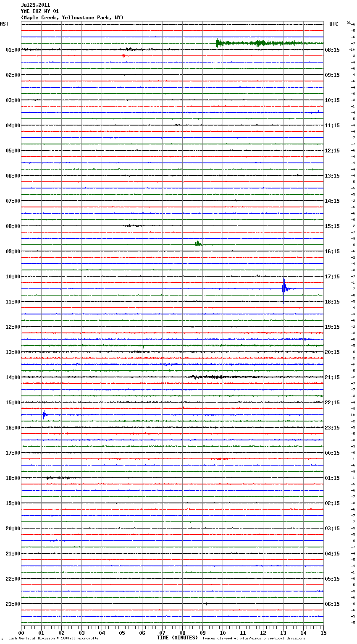357x644 pixels.
Task: Click the 05:15 UTC time label
Action: coord(332,579)
